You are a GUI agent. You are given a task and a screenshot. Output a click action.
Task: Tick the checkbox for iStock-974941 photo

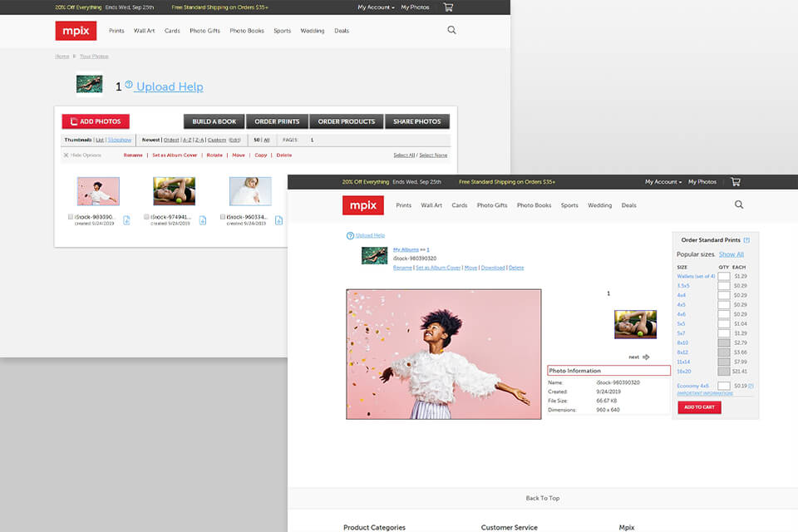pyautogui.click(x=146, y=216)
